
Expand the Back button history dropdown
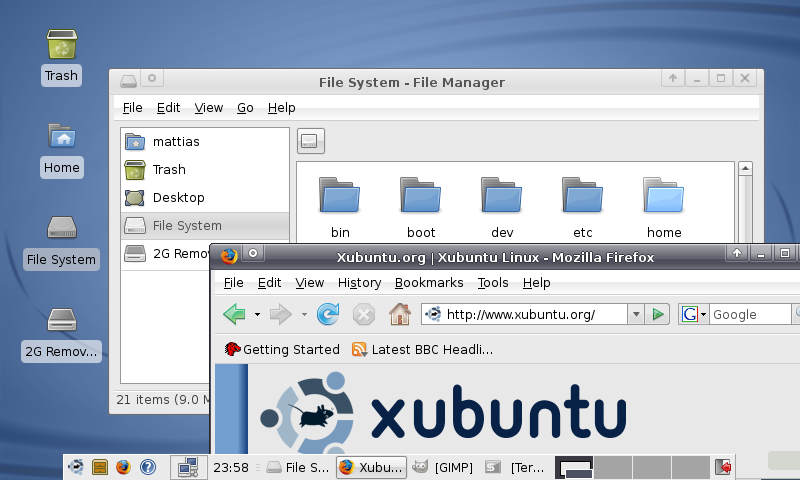[257, 314]
